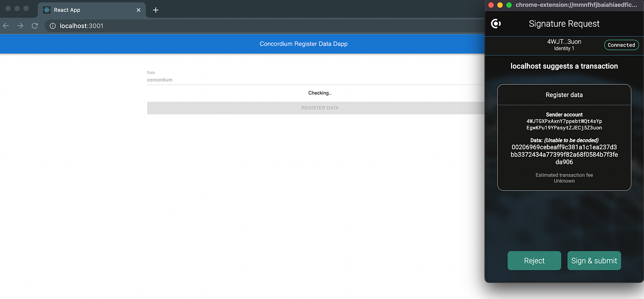Click the localhost:3001 address bar
The image size is (644, 299).
coord(264,26)
